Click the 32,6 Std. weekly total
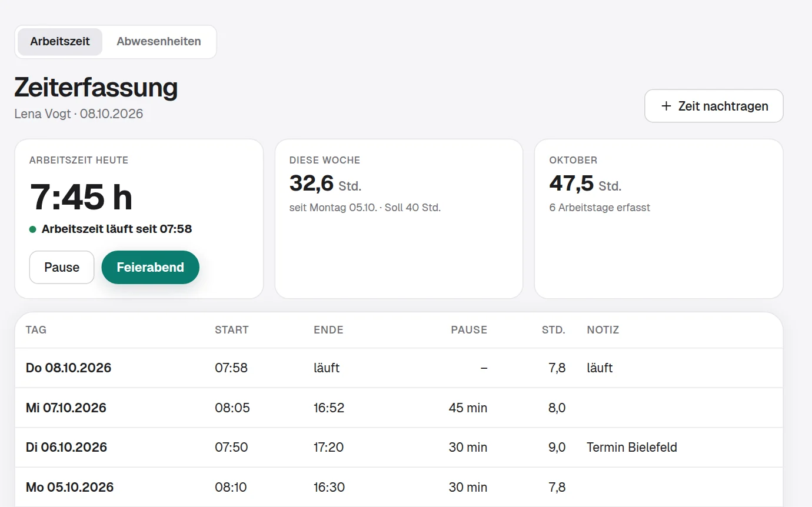The width and height of the screenshot is (812, 507). point(325,184)
